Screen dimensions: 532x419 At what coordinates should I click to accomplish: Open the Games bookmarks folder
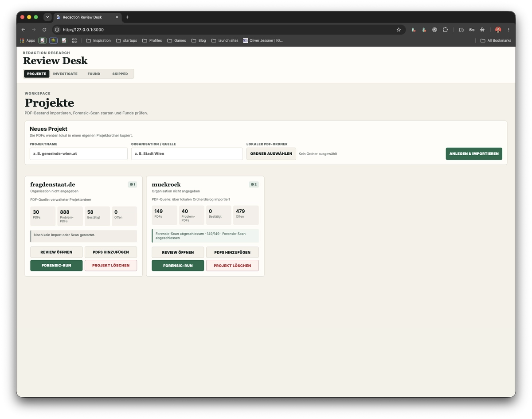point(176,40)
